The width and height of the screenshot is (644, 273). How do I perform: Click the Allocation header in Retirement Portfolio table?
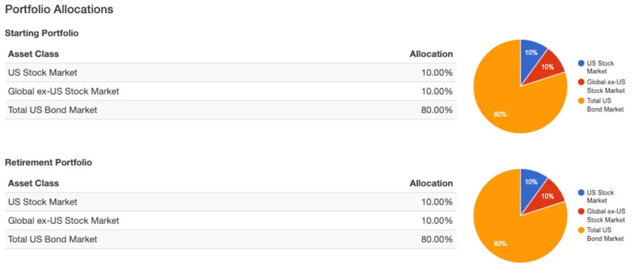431,183
